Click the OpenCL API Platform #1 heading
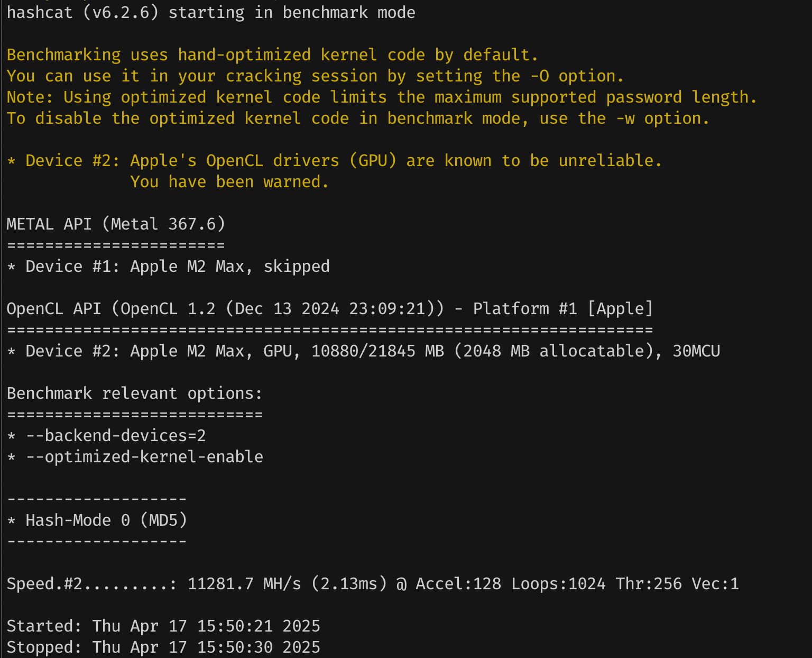 (x=329, y=309)
